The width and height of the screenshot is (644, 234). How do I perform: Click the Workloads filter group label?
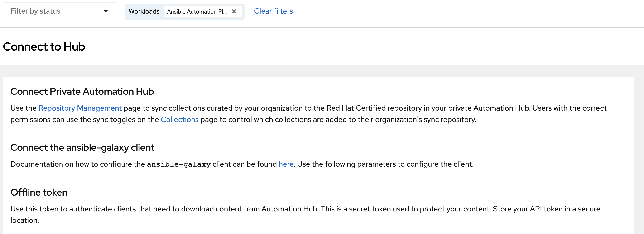click(x=144, y=11)
